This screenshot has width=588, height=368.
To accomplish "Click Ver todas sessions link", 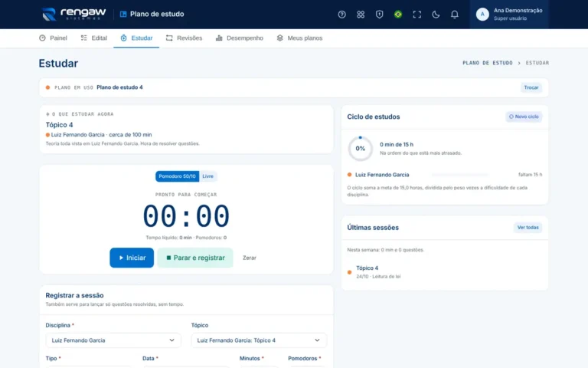I will point(528,228).
